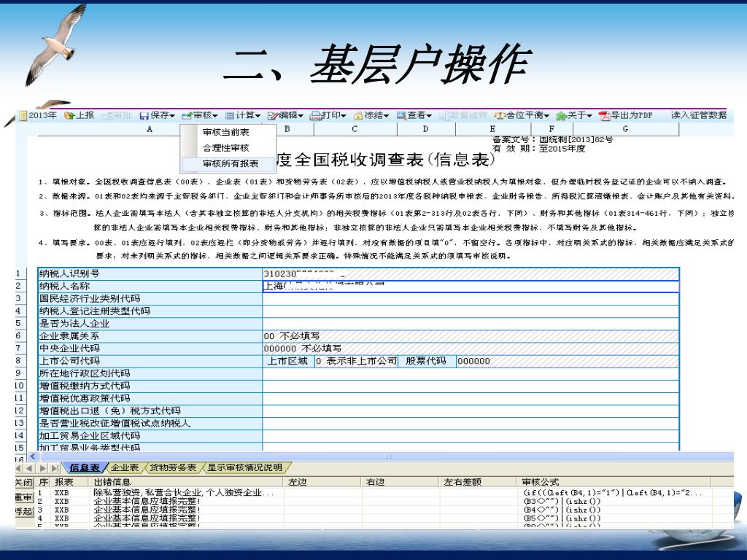Click the 冻结 lock icon
747x560 pixels.
coord(357,116)
